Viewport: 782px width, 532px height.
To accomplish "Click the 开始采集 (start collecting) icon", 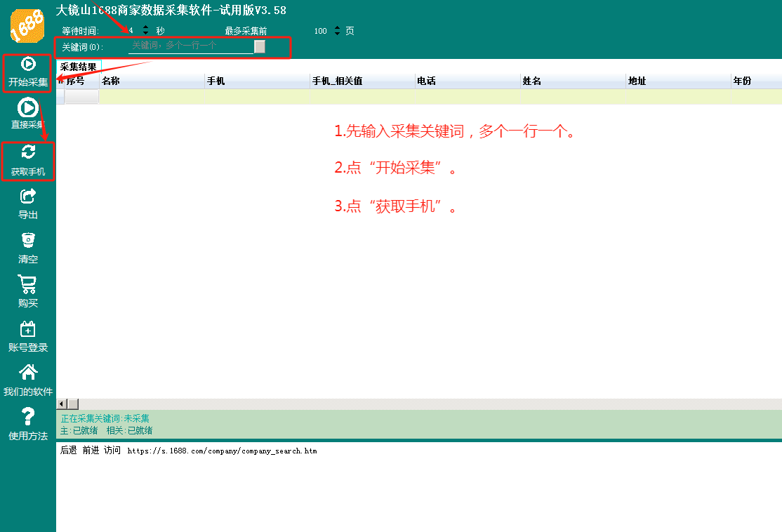I will tap(28, 65).
